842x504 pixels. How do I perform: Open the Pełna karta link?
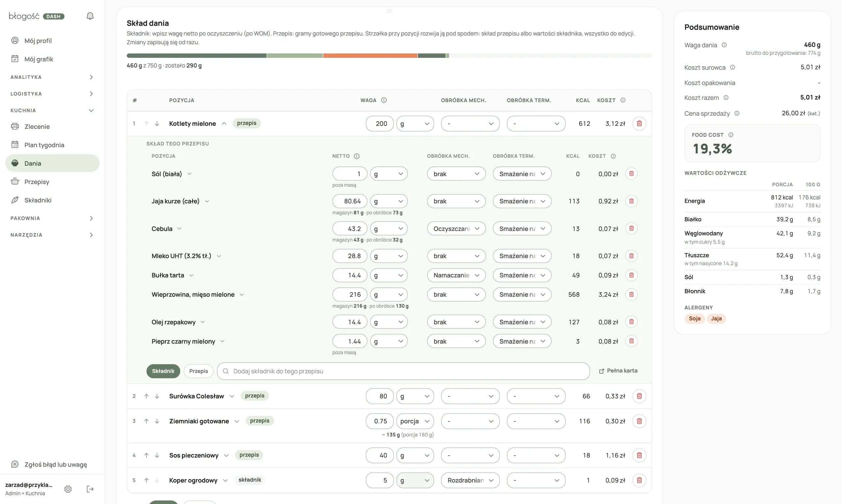click(x=618, y=371)
